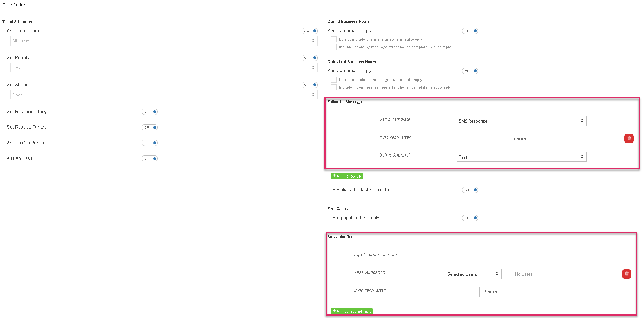Turn on Set Status toggle

pyautogui.click(x=309, y=85)
